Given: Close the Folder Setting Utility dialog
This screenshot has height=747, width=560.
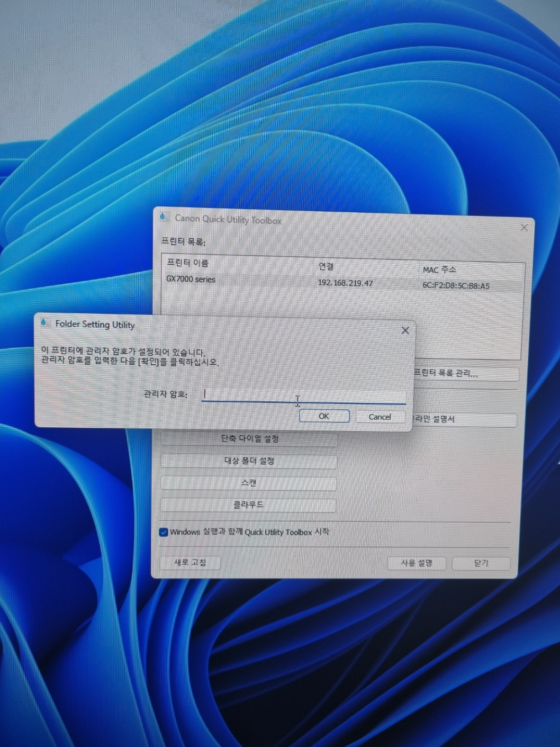Looking at the screenshot, I should (x=405, y=330).
